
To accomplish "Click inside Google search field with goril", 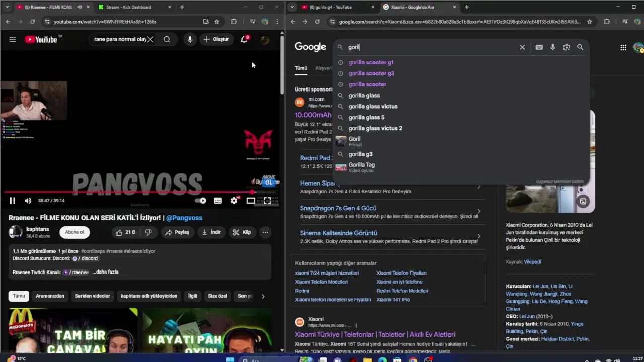I will tap(432, 47).
